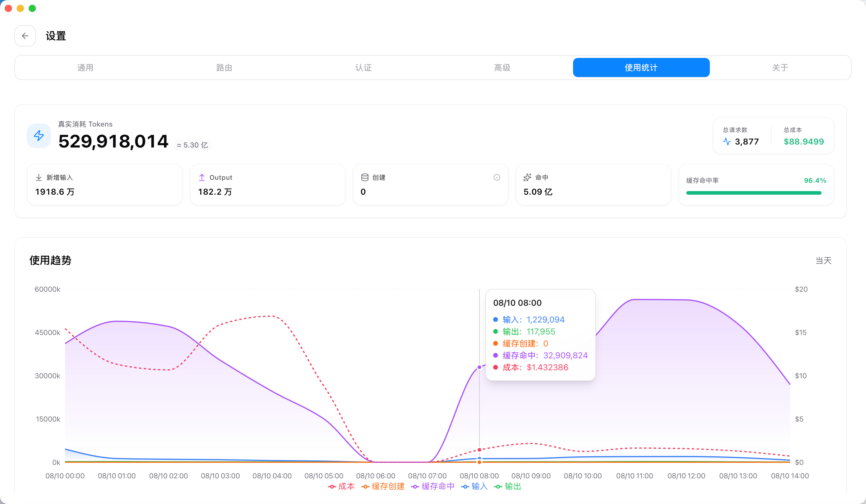
Task: Click the tooltip 缓存命中: 32,909,824 row
Action: click(x=540, y=356)
